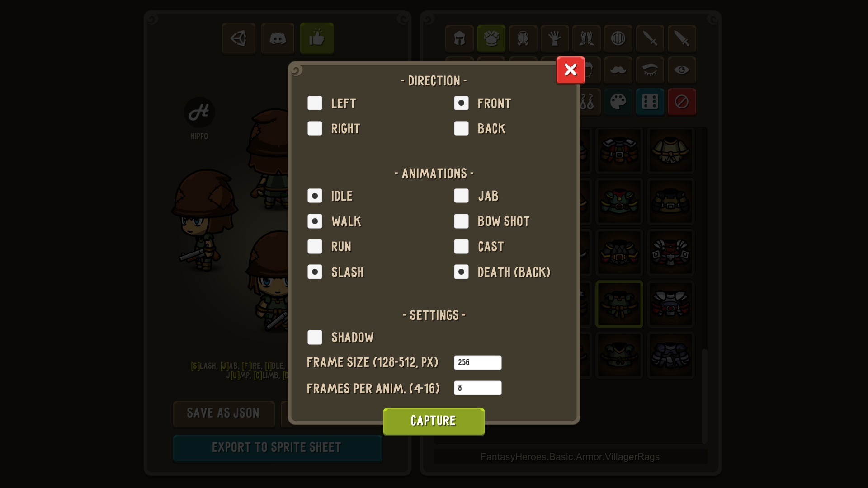
Task: Edit the FRAME SIZE input field
Action: 477,361
